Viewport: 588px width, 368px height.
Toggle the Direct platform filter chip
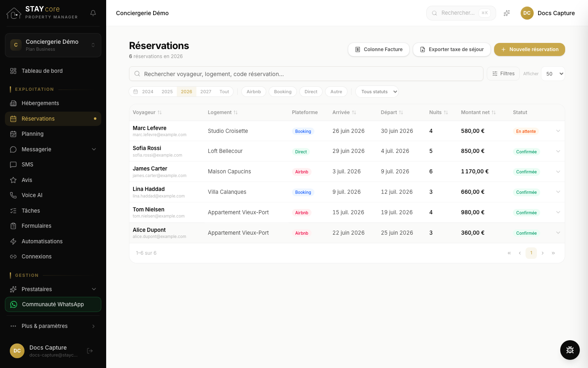[311, 92]
